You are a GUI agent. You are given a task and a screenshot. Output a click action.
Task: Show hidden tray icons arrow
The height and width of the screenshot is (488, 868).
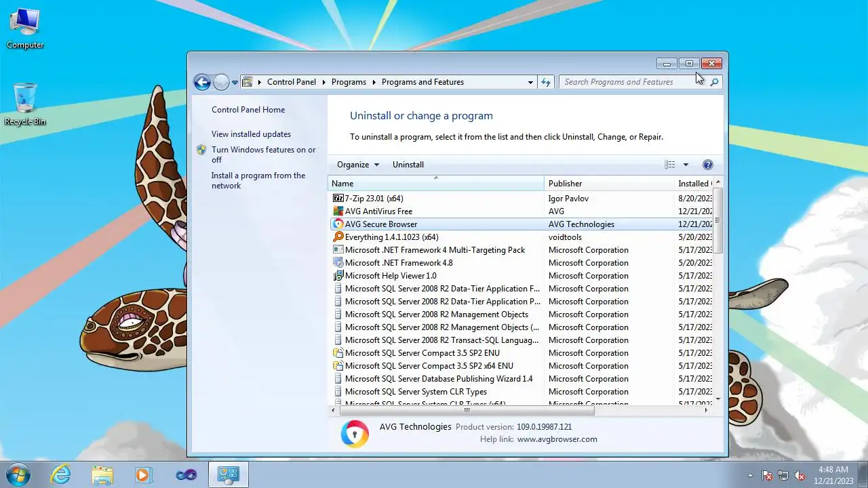(750, 475)
